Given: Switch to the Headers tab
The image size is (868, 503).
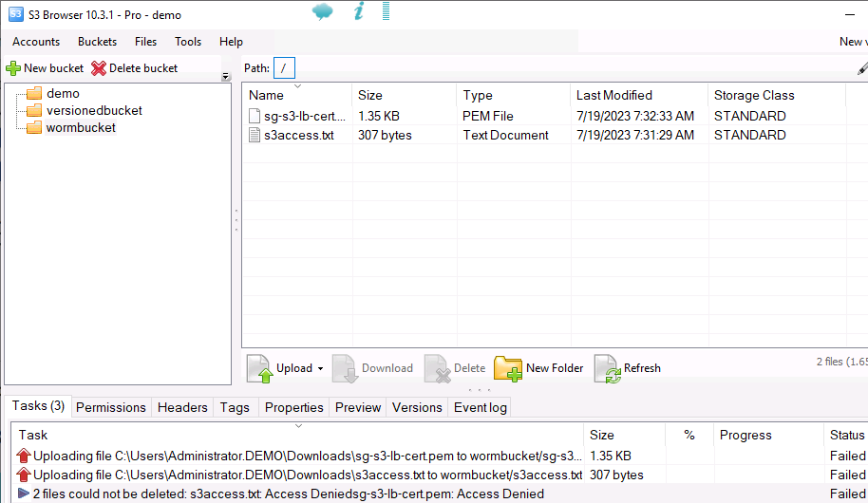Looking at the screenshot, I should click(182, 408).
